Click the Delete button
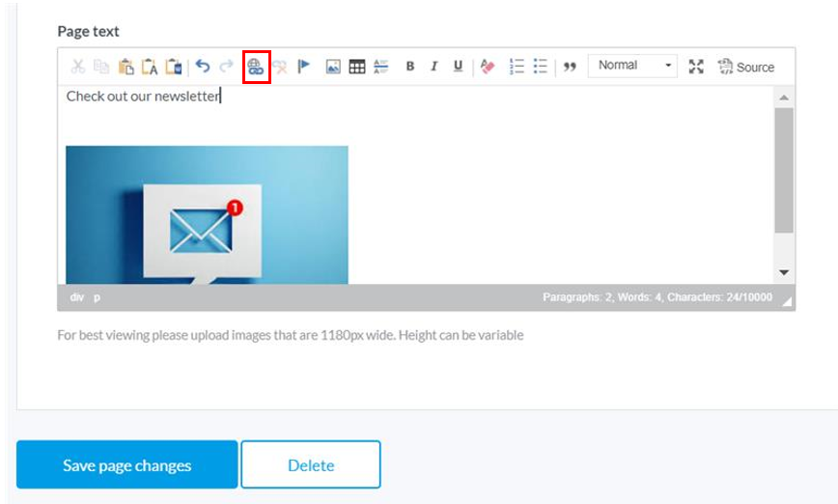 click(311, 464)
